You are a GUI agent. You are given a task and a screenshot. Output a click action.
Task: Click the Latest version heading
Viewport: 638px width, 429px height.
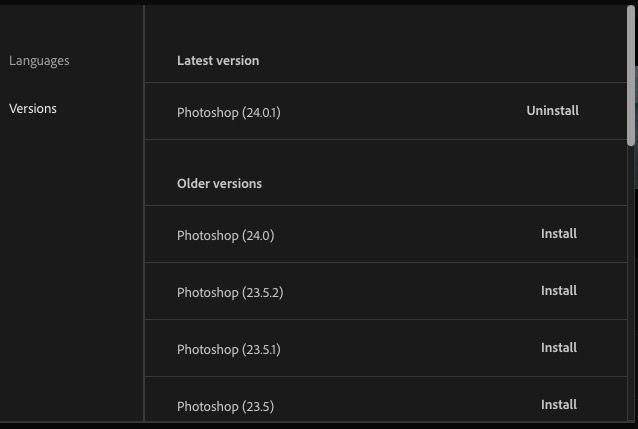click(x=218, y=61)
